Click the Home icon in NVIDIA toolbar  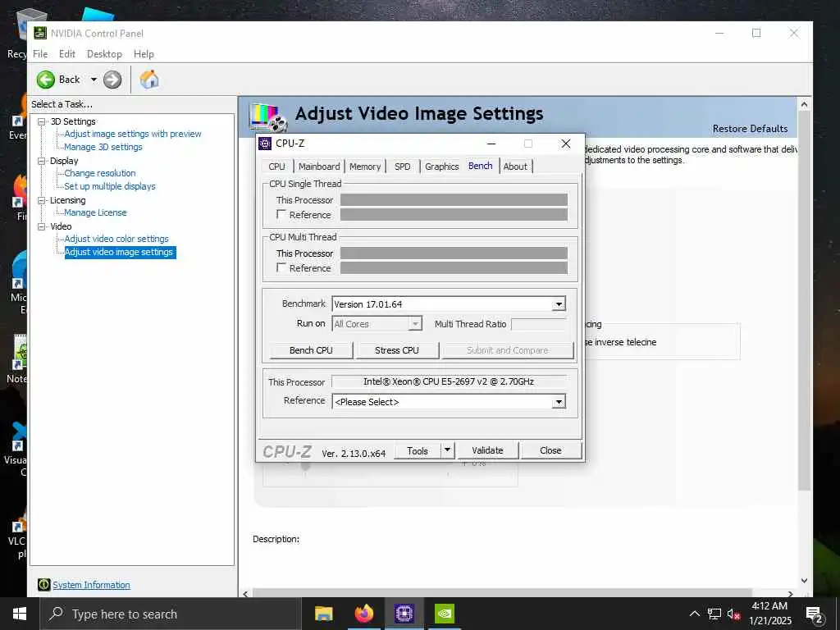(149, 80)
